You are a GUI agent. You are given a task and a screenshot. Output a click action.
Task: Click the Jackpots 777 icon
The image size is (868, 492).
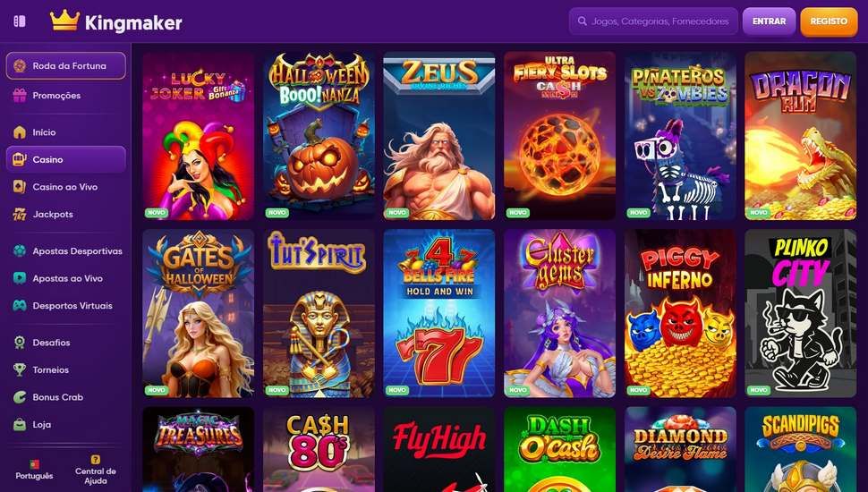point(20,214)
